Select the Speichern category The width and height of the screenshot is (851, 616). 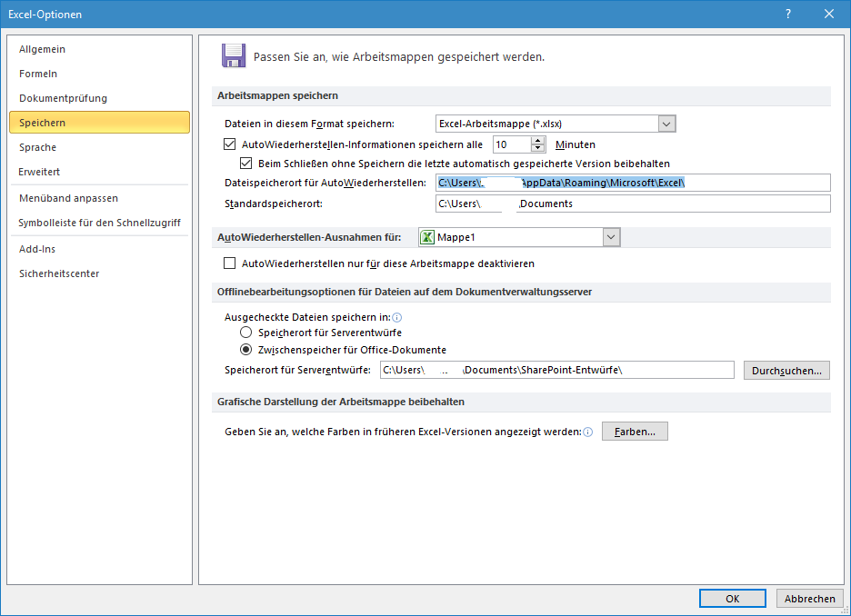pos(99,123)
